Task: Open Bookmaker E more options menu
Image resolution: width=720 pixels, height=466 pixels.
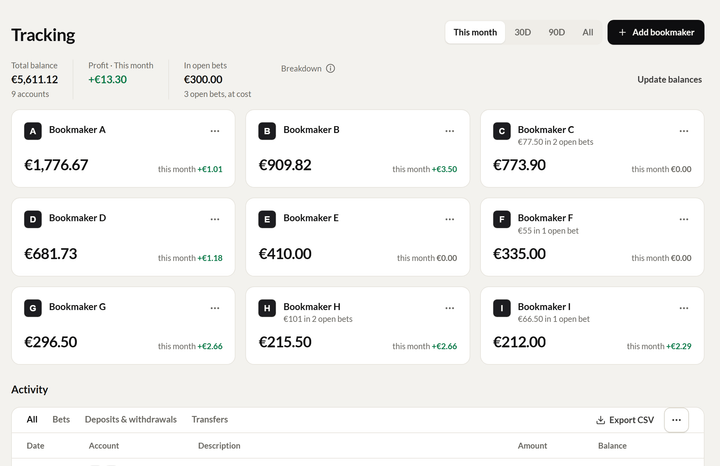Action: click(450, 219)
